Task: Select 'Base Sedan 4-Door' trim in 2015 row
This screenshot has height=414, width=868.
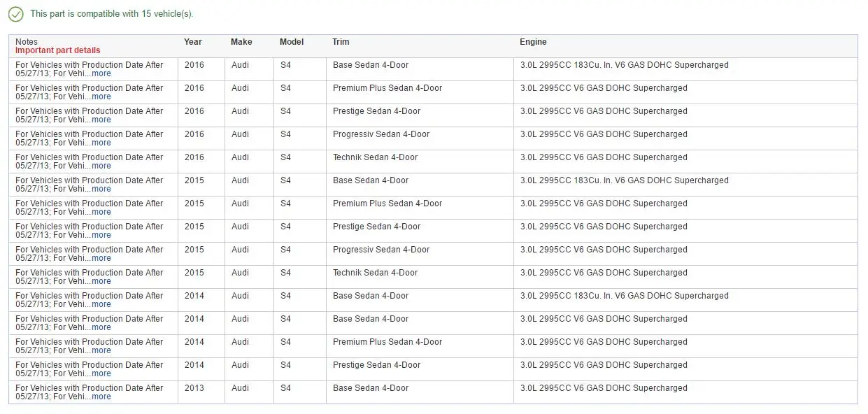Action: point(371,180)
